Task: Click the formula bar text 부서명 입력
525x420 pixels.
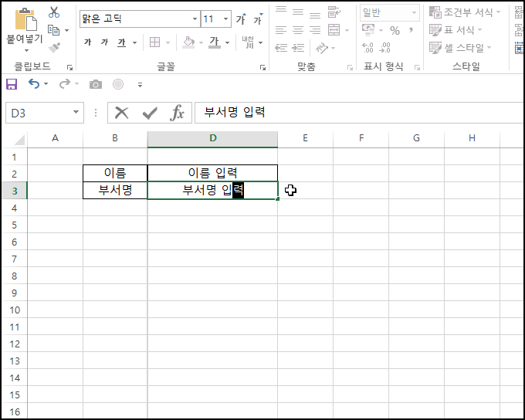Action: (235, 112)
